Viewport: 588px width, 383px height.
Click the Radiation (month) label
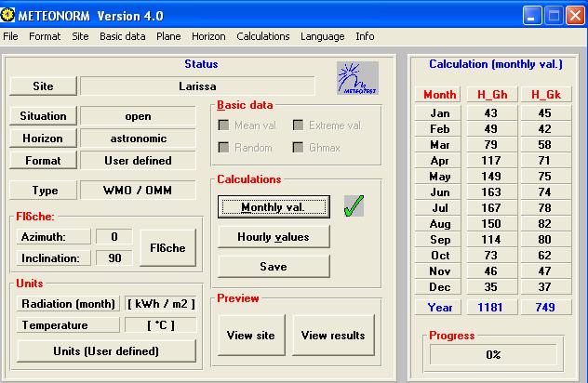click(x=68, y=304)
